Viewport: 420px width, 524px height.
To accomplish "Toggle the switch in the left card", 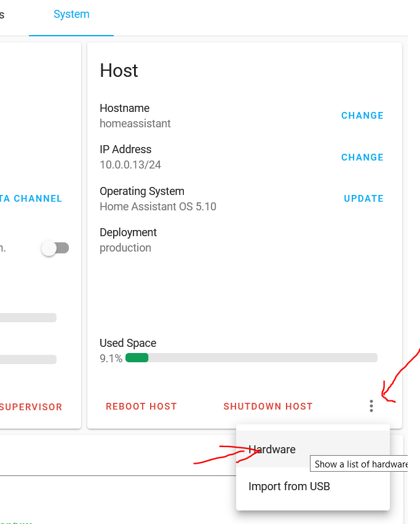I will point(55,248).
